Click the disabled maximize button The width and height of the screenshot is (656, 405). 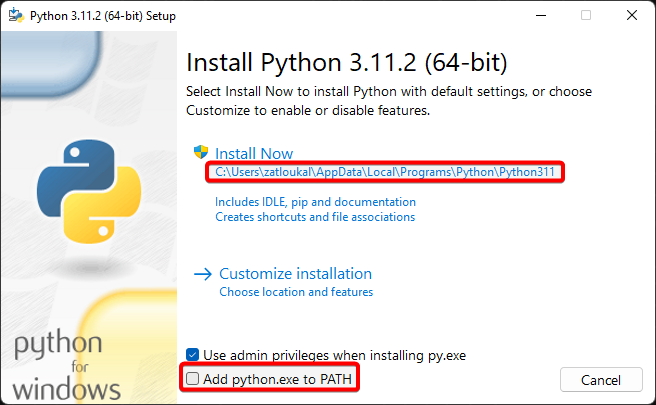(586, 15)
